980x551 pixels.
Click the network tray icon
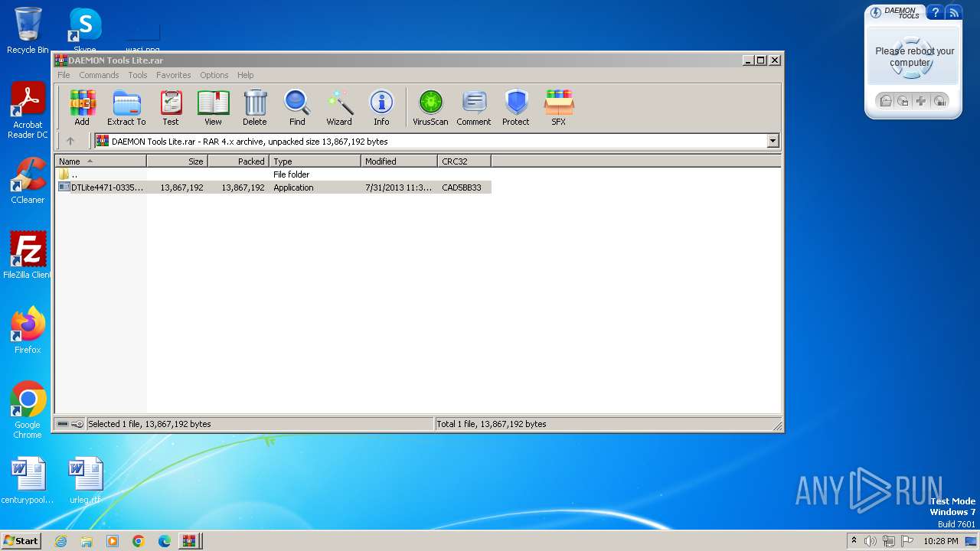pyautogui.click(x=889, y=541)
